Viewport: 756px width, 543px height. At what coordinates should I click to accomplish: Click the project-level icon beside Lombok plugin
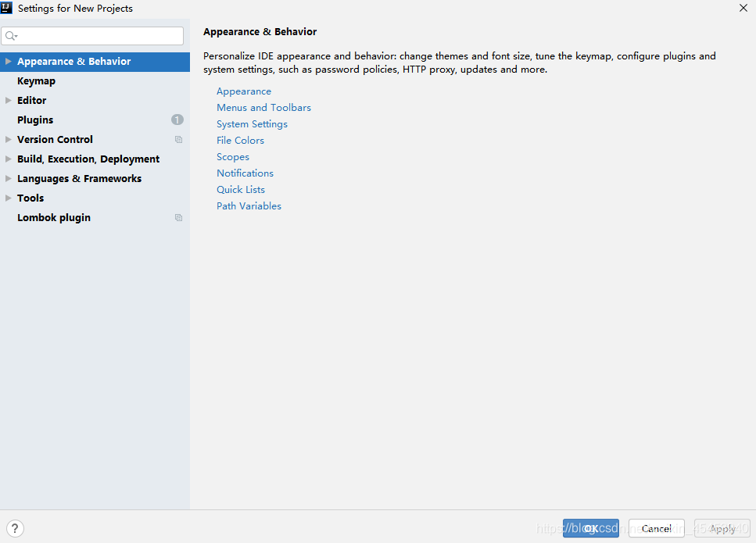[178, 217]
